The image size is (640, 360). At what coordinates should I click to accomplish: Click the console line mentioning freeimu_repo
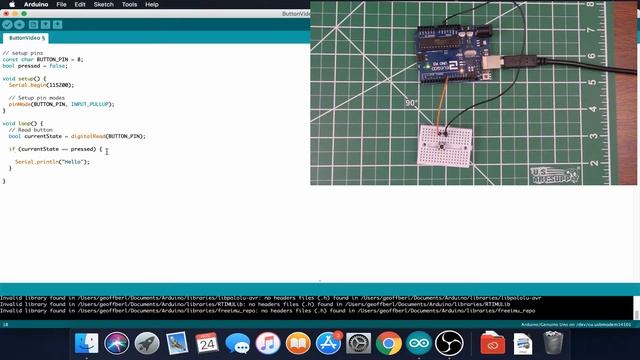(267, 311)
